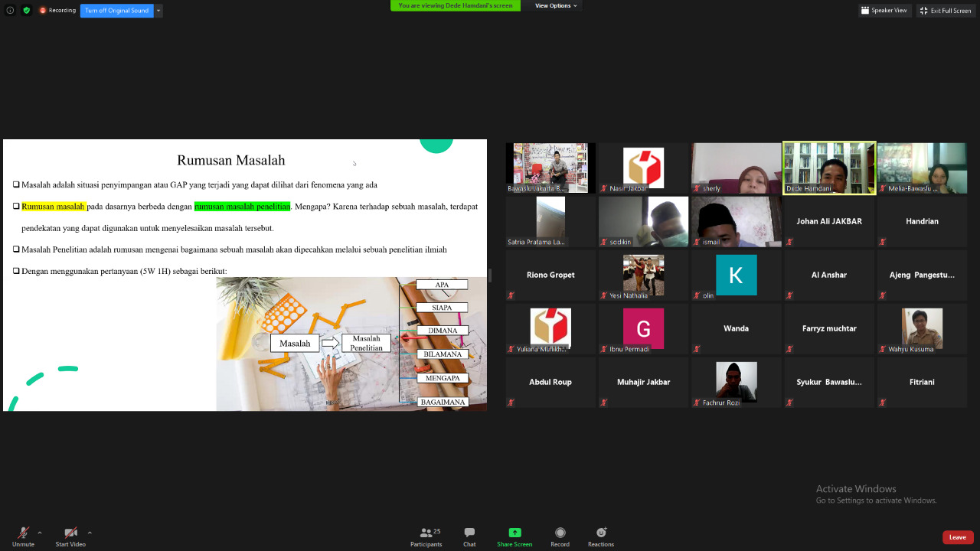Exit Full Screen mode
980x551 pixels.
pos(945,11)
